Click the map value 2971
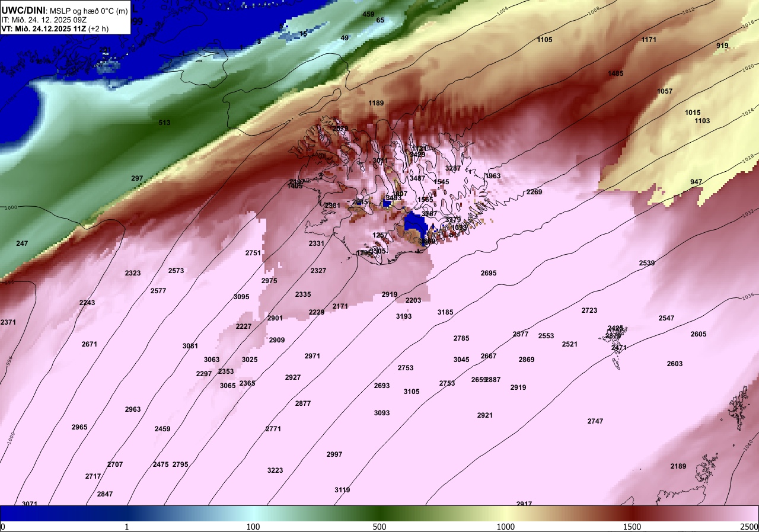Viewport: 759px width, 532px height. pos(312,356)
